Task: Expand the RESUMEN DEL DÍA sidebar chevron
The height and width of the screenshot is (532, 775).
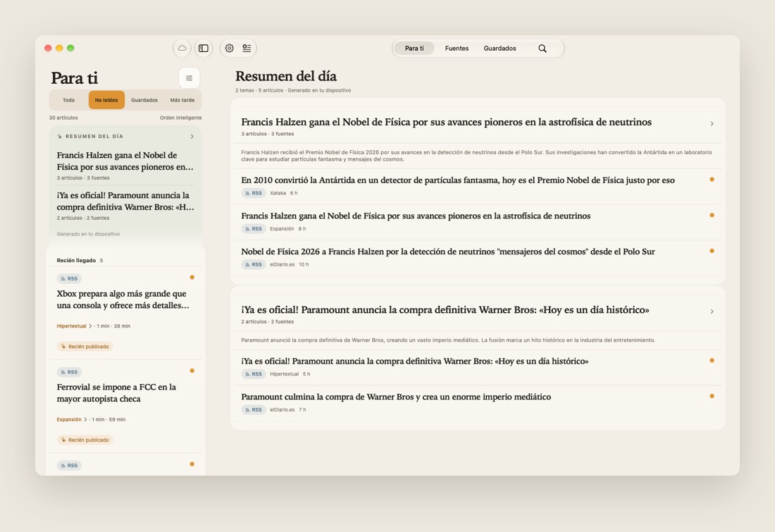Action: pyautogui.click(x=192, y=137)
